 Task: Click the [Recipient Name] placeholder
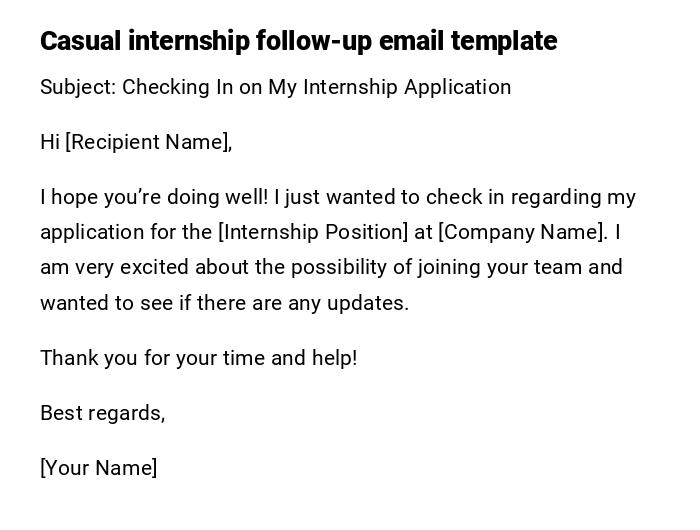tap(148, 142)
